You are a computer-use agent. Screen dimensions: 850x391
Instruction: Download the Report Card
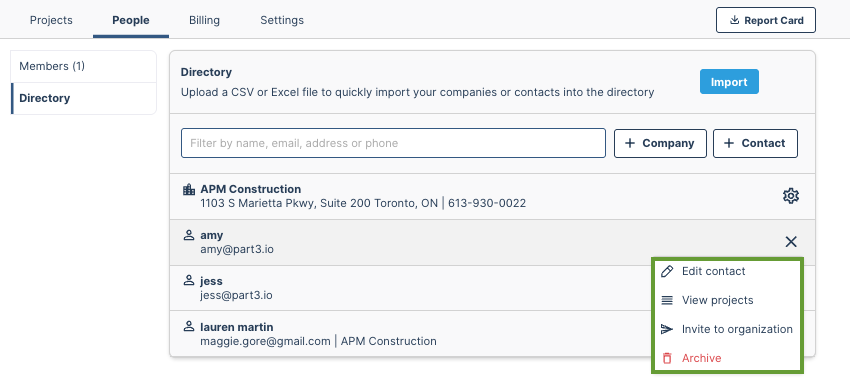point(765,20)
